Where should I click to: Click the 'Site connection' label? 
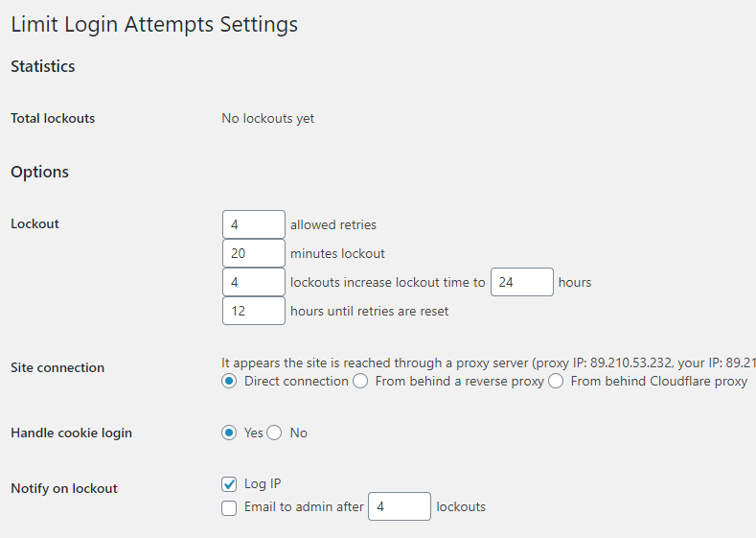point(57,367)
